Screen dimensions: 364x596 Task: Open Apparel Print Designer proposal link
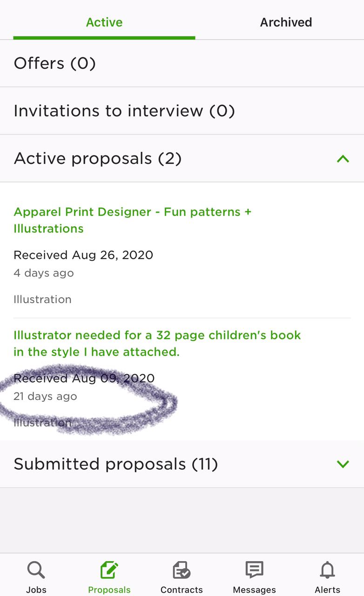[132, 220]
